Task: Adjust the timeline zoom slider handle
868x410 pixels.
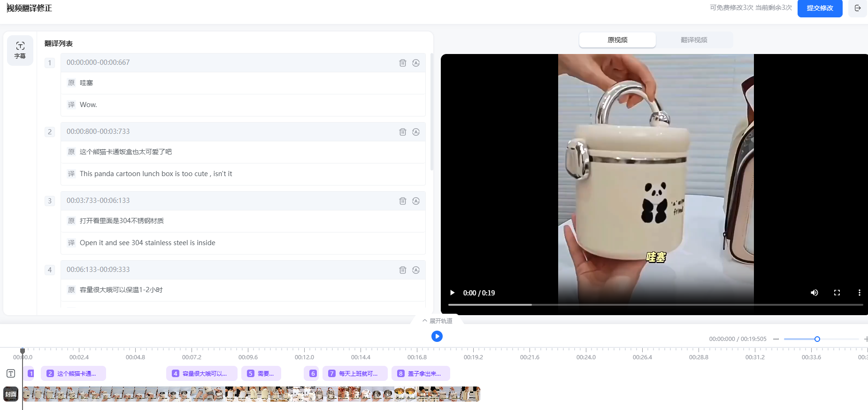Action: pyautogui.click(x=817, y=339)
